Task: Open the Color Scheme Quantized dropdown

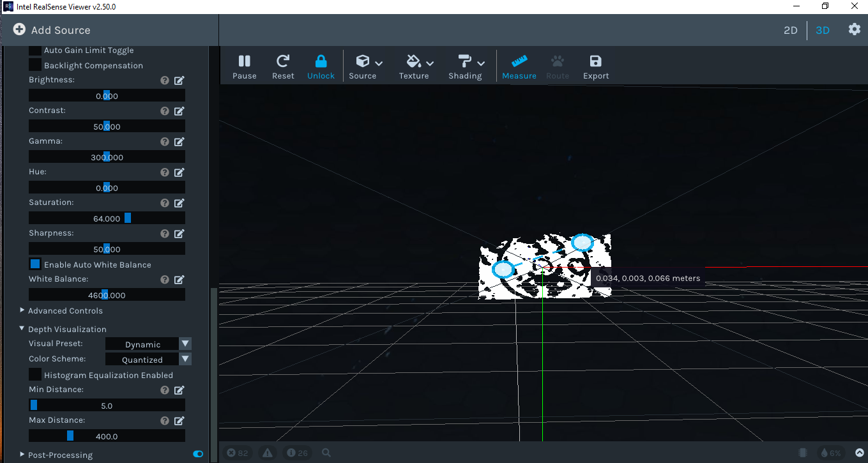Action: point(148,360)
